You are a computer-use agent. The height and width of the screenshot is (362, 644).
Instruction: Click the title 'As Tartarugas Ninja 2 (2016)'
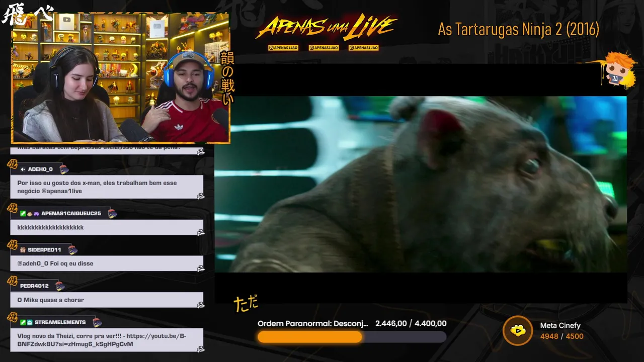(x=518, y=29)
